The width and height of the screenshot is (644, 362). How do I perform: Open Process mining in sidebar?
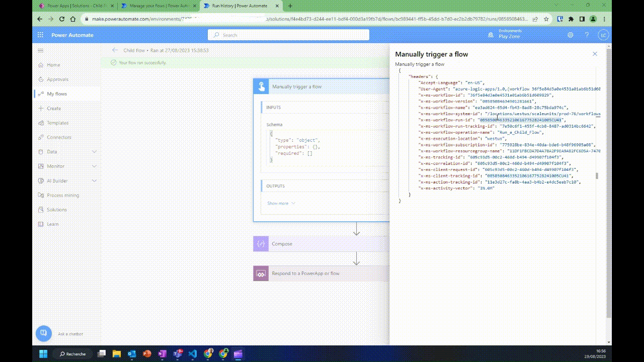click(x=63, y=195)
